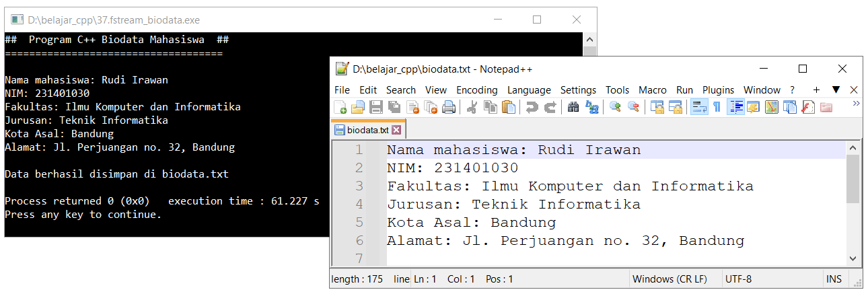Toggle the Document Map panel icon
Viewport: 868px width, 294px height.
(771, 107)
